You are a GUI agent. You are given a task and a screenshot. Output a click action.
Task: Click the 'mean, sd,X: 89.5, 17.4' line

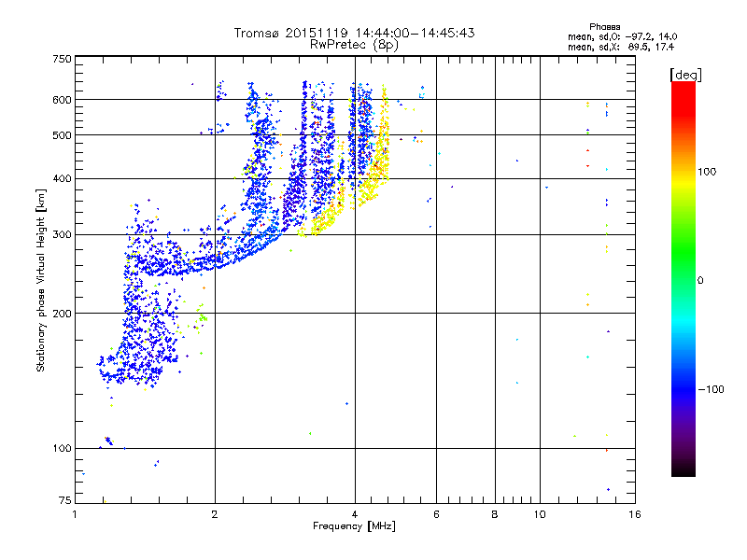pos(621,48)
